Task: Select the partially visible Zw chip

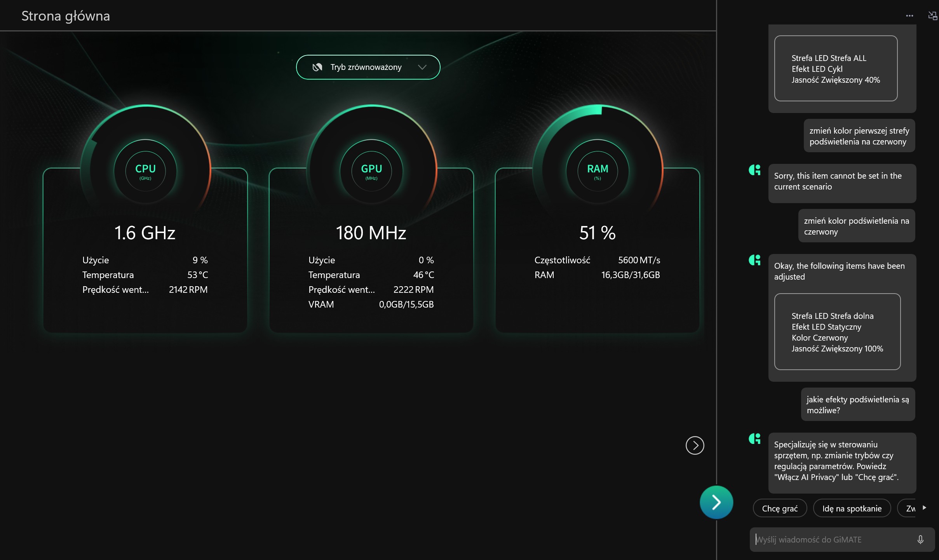Action: point(909,508)
